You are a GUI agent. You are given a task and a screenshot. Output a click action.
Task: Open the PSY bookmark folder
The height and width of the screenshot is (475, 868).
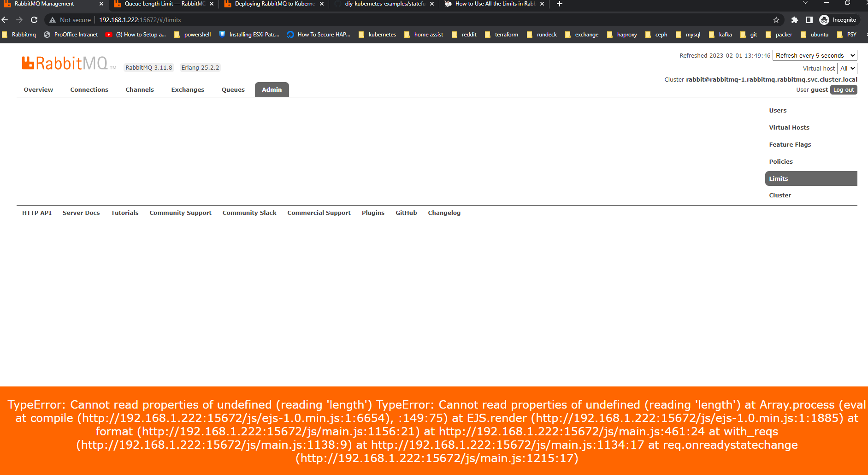click(847, 35)
